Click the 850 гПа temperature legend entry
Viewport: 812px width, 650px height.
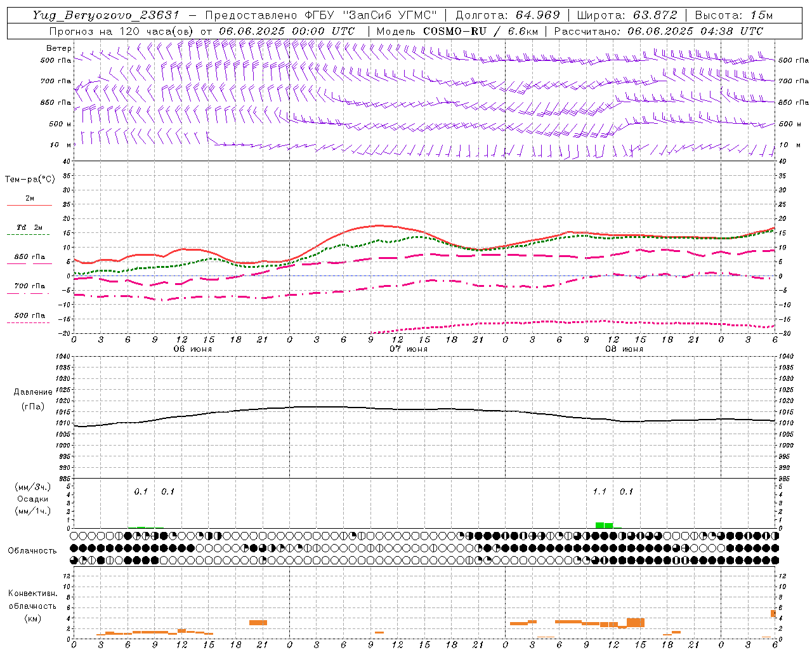point(29,260)
